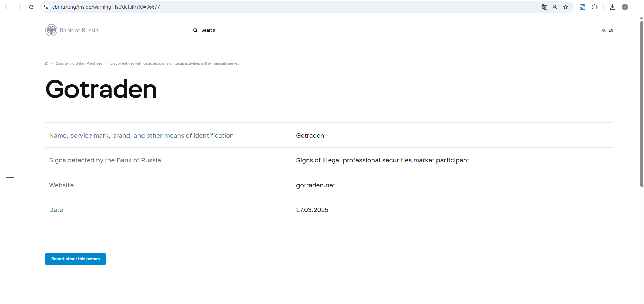Open Chrome three-dot menu
The image size is (644, 304).
[637, 7]
